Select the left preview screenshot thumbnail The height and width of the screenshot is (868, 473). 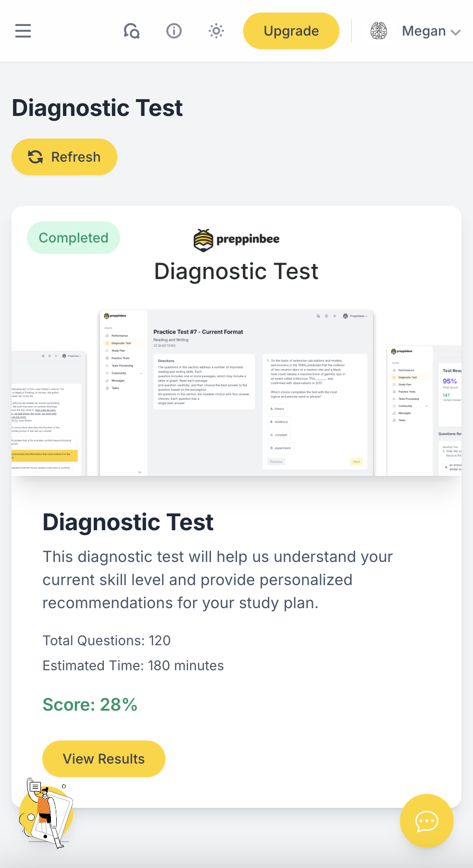49,414
